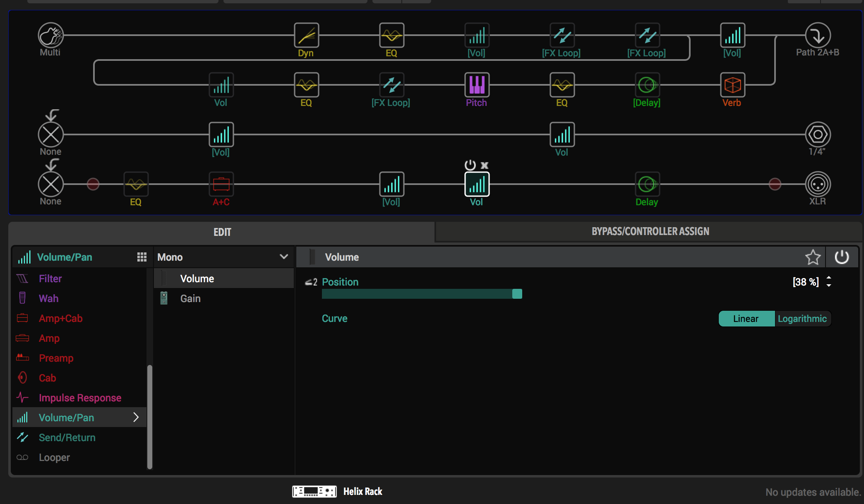
Task: Select the Path 2A+B output block
Action: (817, 36)
